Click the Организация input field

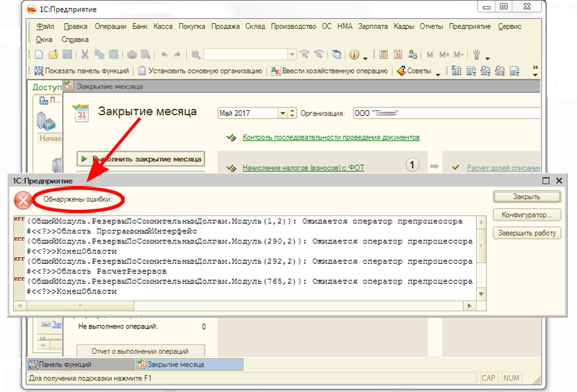[x=446, y=113]
